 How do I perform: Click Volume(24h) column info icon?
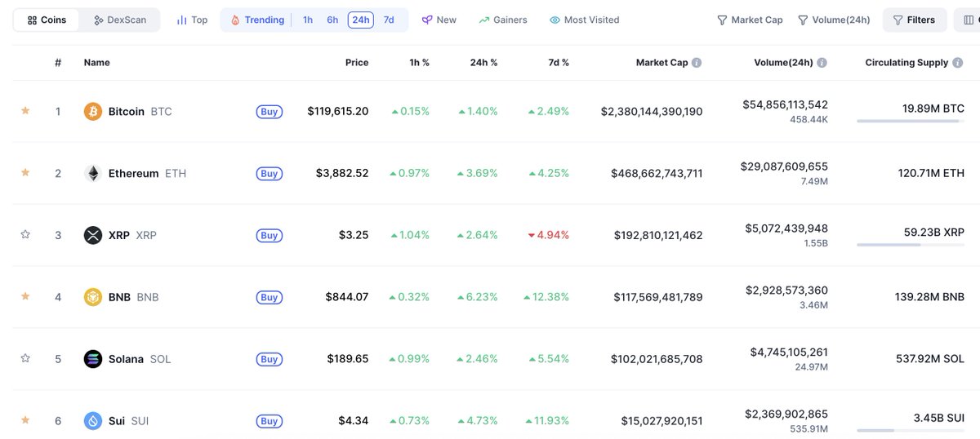click(x=822, y=63)
